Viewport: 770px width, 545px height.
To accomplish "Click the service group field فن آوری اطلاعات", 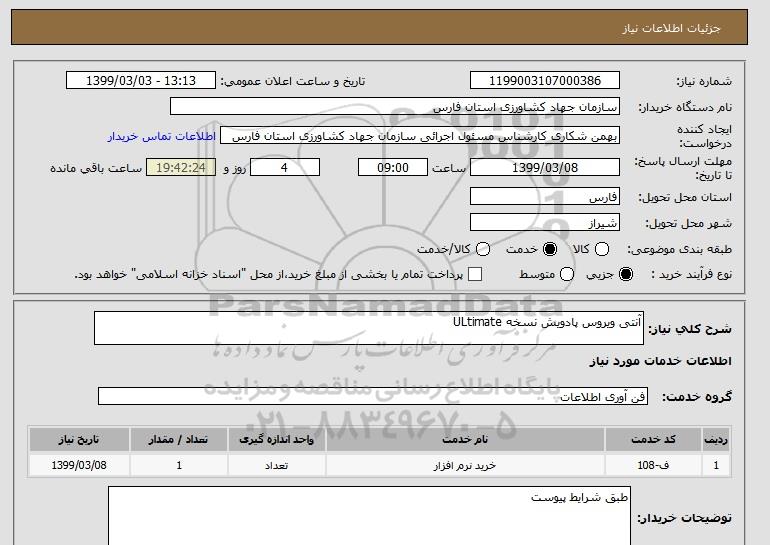I will click(373, 396).
